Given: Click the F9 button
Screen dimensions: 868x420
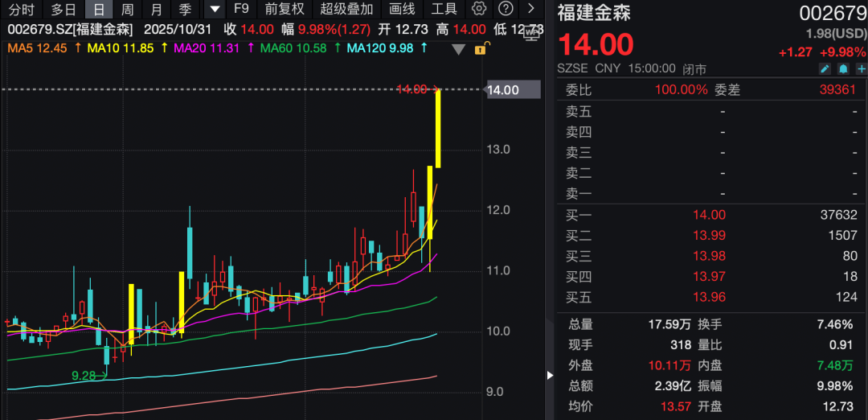Looking at the screenshot, I should click(241, 10).
